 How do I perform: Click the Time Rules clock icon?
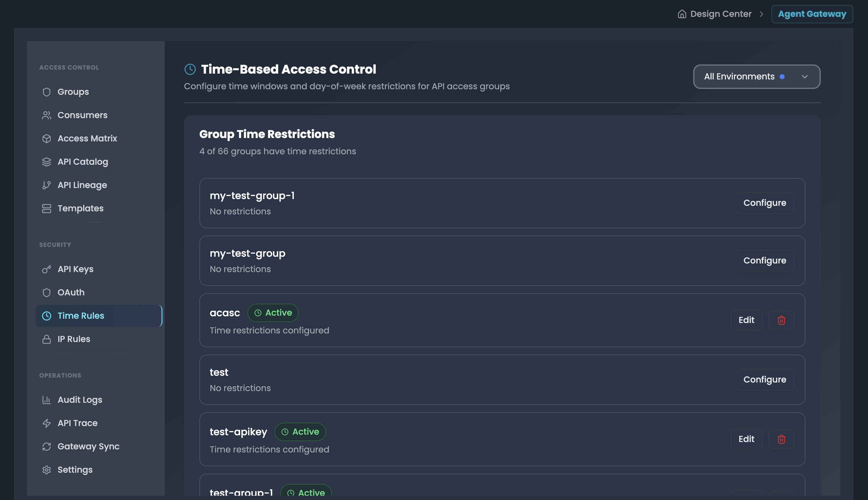click(46, 316)
